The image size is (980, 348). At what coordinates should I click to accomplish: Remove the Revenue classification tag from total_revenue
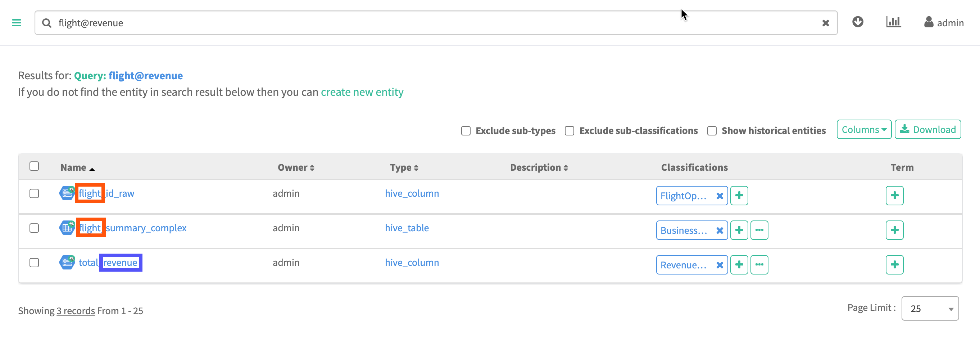(x=720, y=265)
